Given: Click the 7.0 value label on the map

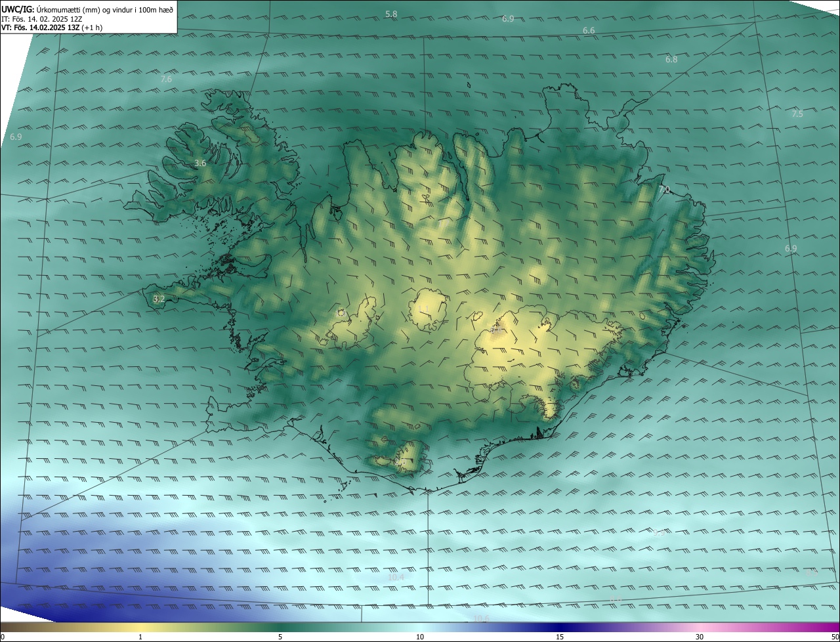Looking at the screenshot, I should (x=664, y=190).
